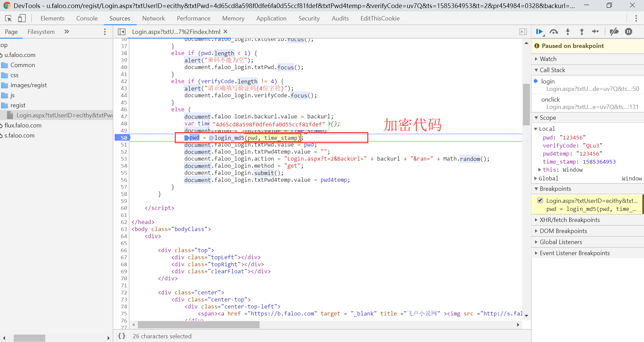This screenshot has width=644, height=342.
Task: Open the js folder
Action: pos(12,95)
